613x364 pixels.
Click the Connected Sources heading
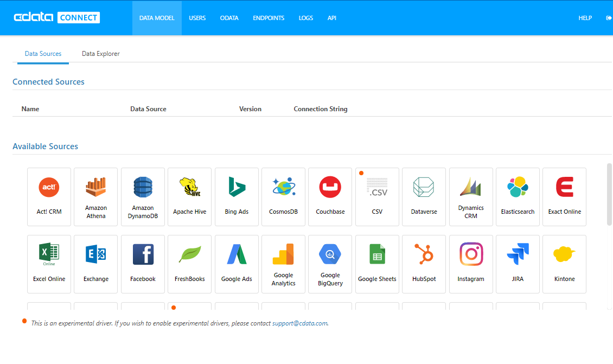tap(48, 82)
